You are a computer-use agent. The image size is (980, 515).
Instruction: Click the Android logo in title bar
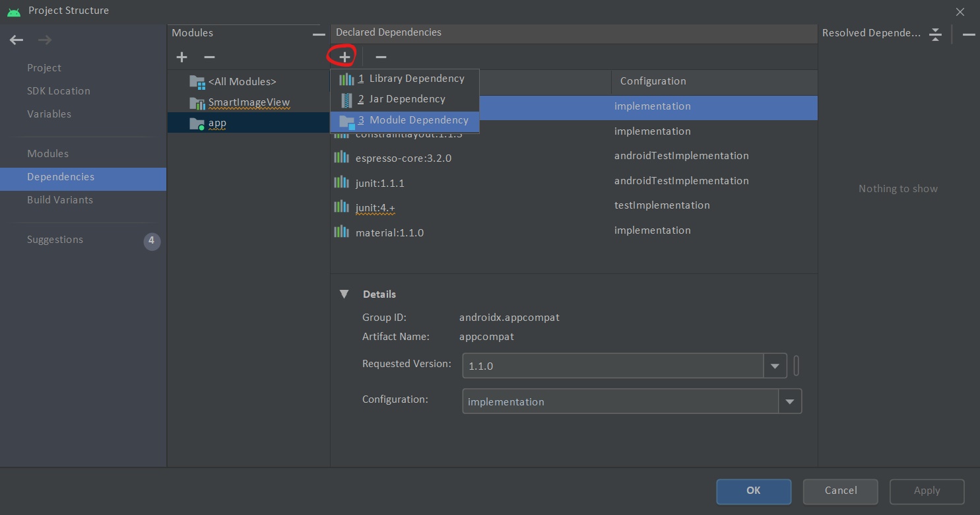14,11
